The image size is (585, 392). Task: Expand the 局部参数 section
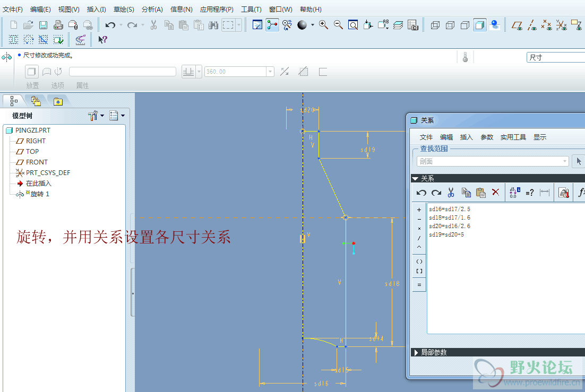pos(416,352)
